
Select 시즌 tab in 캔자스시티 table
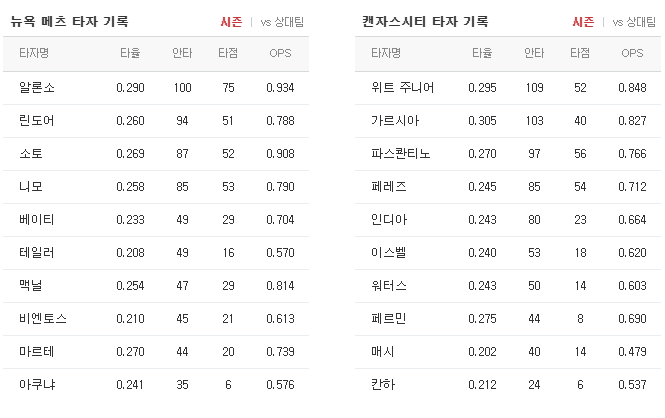click(x=583, y=22)
